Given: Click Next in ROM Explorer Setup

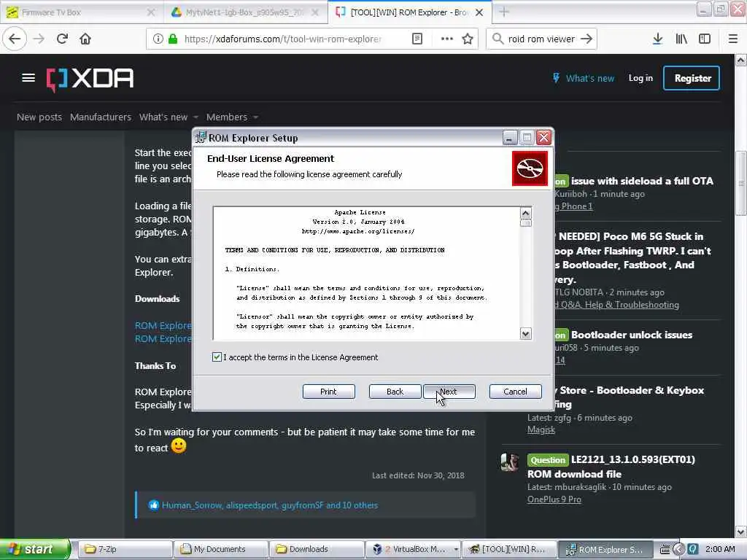Looking at the screenshot, I should [449, 392].
